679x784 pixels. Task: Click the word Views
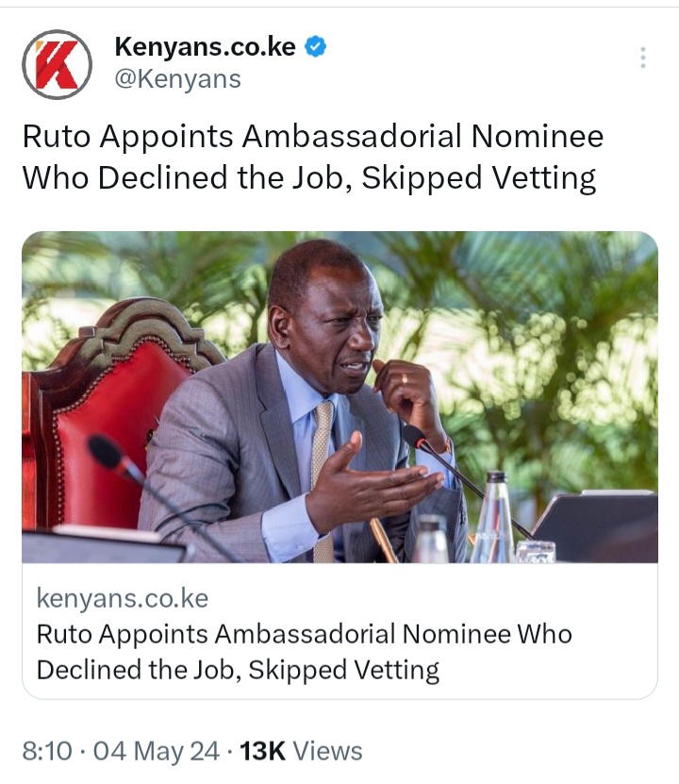click(327, 751)
